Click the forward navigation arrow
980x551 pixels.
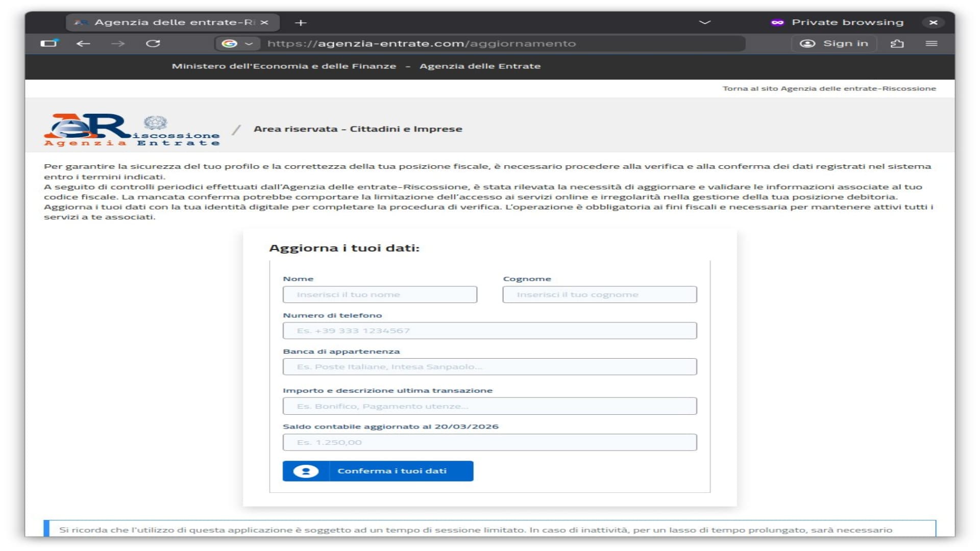tap(118, 44)
